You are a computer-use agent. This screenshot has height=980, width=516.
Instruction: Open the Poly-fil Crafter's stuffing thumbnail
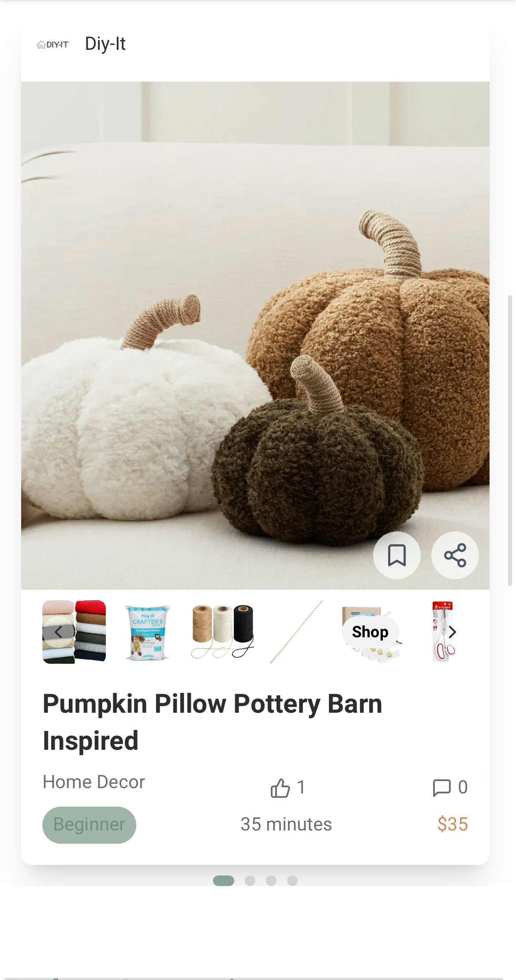coord(148,632)
